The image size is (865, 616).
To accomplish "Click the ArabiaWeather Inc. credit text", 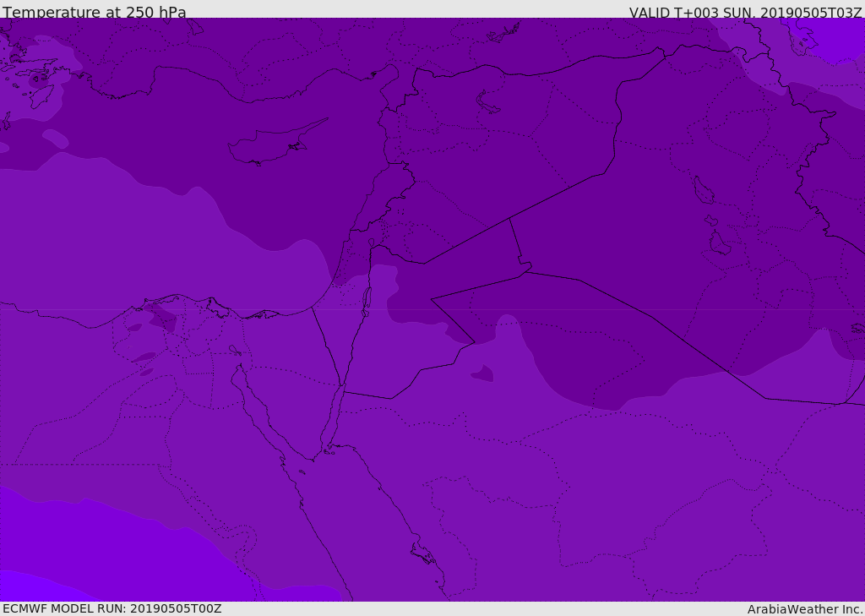I will coord(804,609).
